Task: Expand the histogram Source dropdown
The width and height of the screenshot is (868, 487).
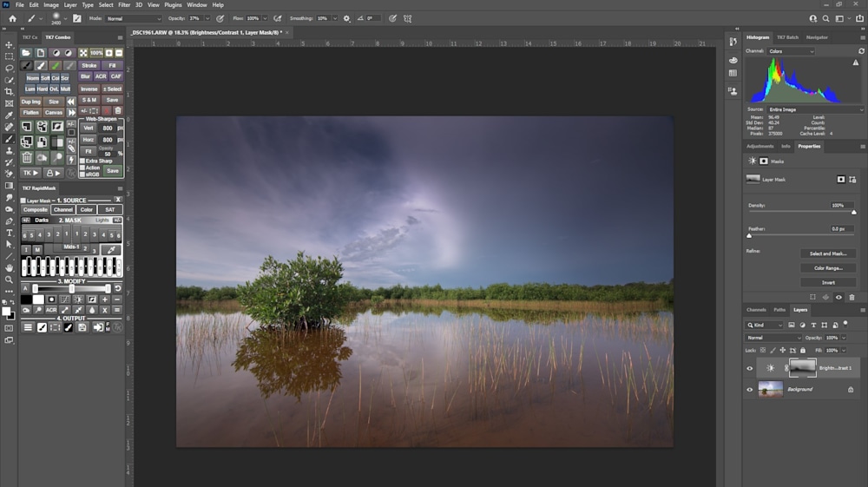Action: pyautogui.click(x=815, y=109)
